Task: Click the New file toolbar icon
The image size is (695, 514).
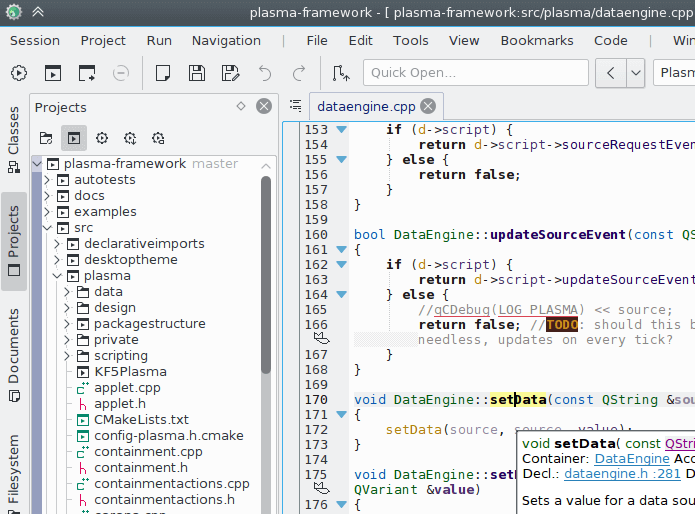Action: (x=163, y=73)
